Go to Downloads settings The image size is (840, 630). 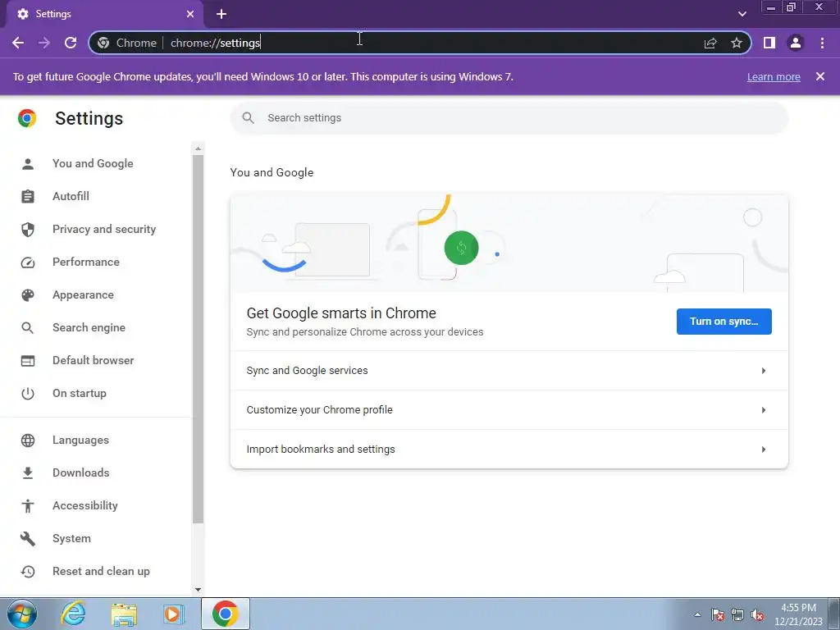point(81,473)
